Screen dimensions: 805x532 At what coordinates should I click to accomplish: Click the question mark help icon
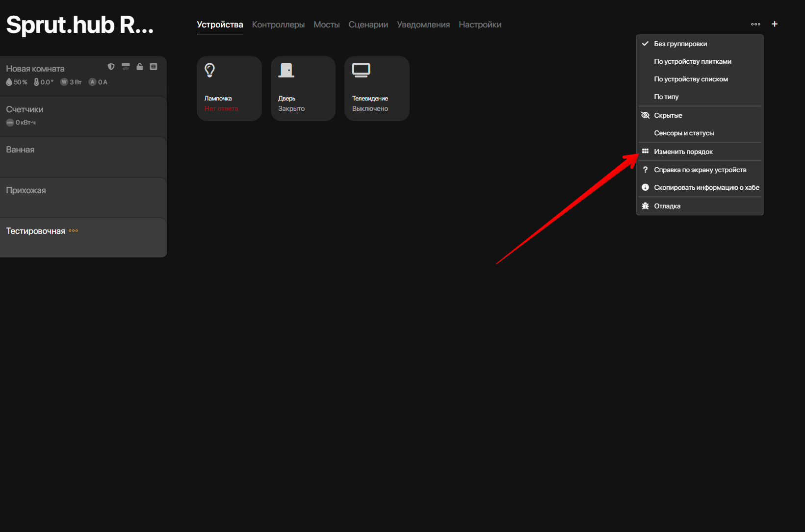(x=645, y=170)
